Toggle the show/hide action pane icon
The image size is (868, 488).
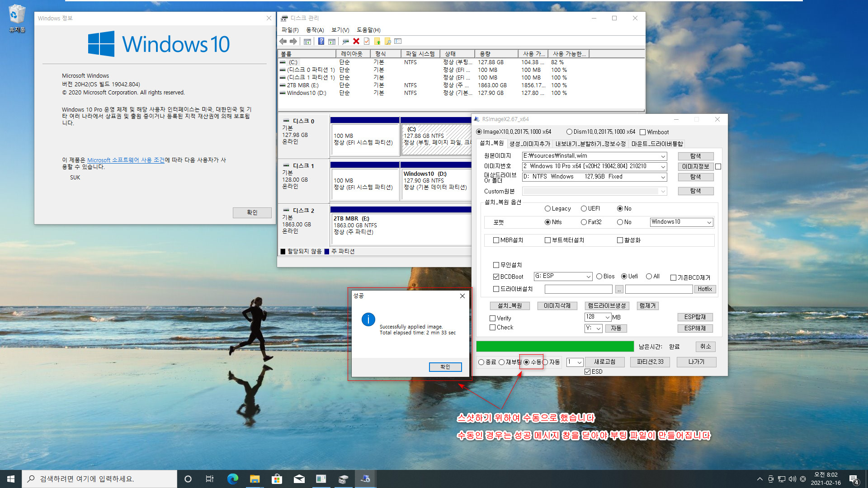332,41
